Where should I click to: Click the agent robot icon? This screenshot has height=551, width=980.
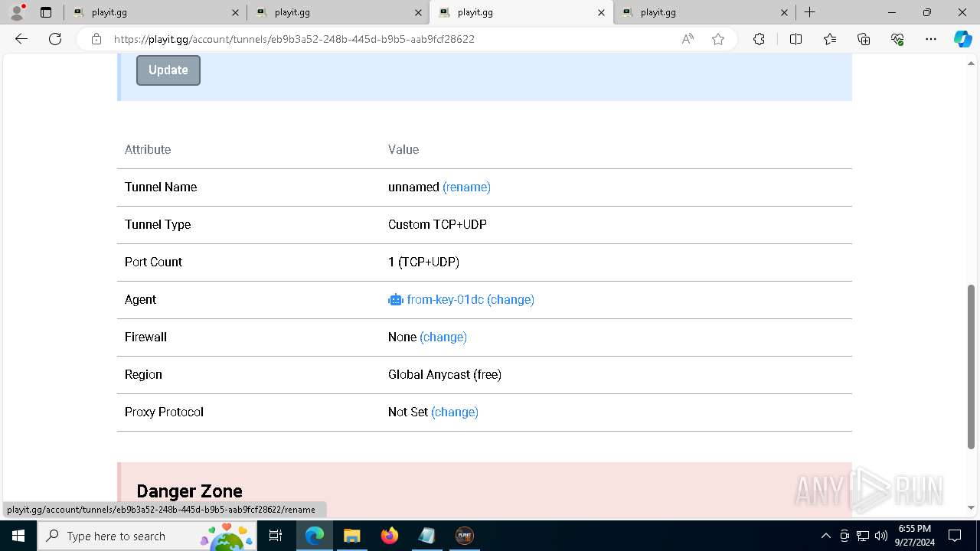395,300
